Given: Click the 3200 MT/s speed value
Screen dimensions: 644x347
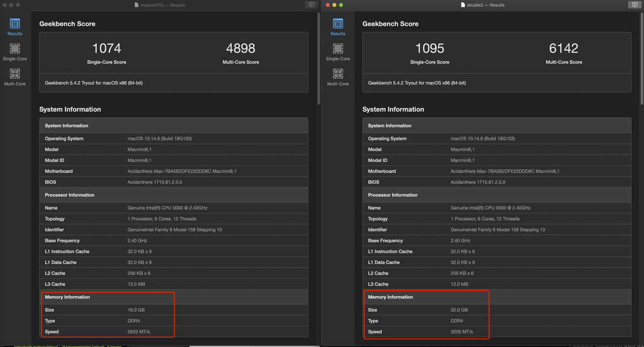Looking at the screenshot, I should pyautogui.click(x=461, y=332).
